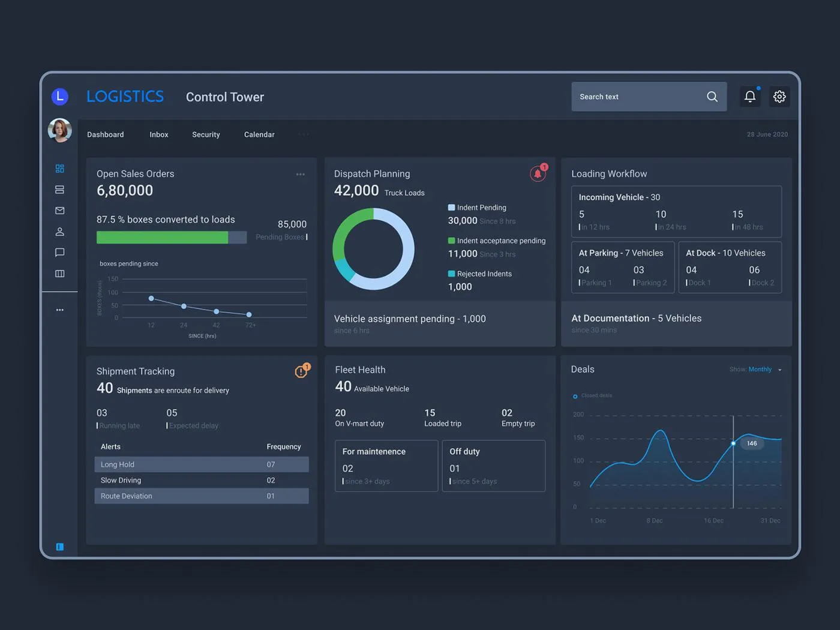Screen dimensions: 840x630
Task: Click the 6,80,000 open sales orders total
Action: click(125, 190)
